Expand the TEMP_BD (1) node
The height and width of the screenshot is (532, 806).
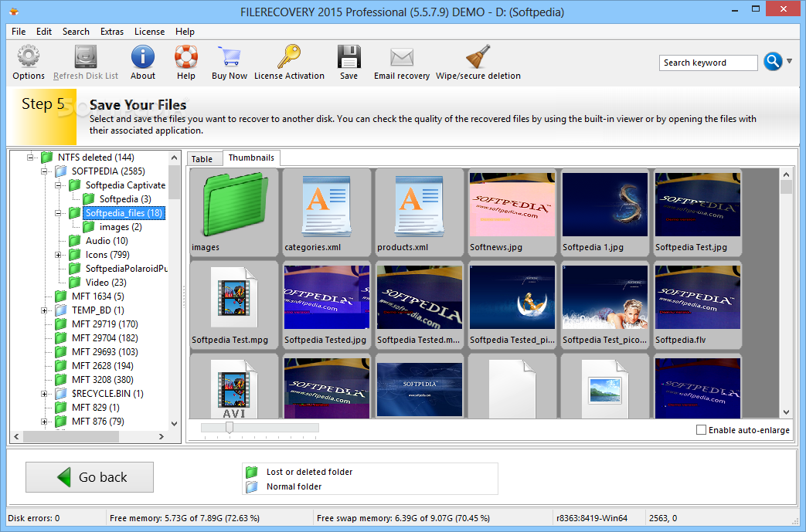point(44,310)
